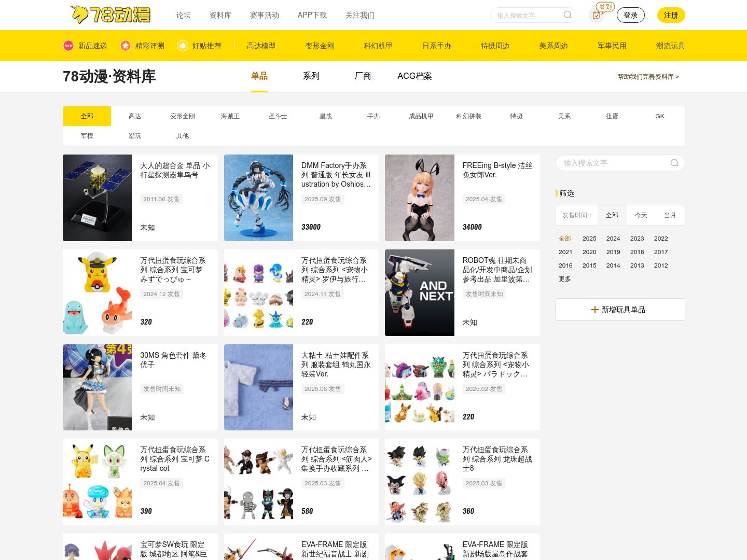The image size is (747, 560).
Task: Click the 78动漫 site logo
Action: pos(110,15)
